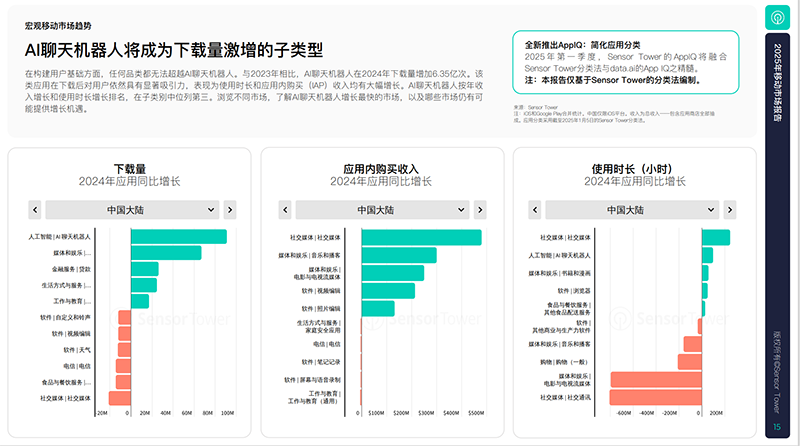Open 中国大陆 dropdown under 下载量
This screenshot has width=800, height=446.
[132, 210]
